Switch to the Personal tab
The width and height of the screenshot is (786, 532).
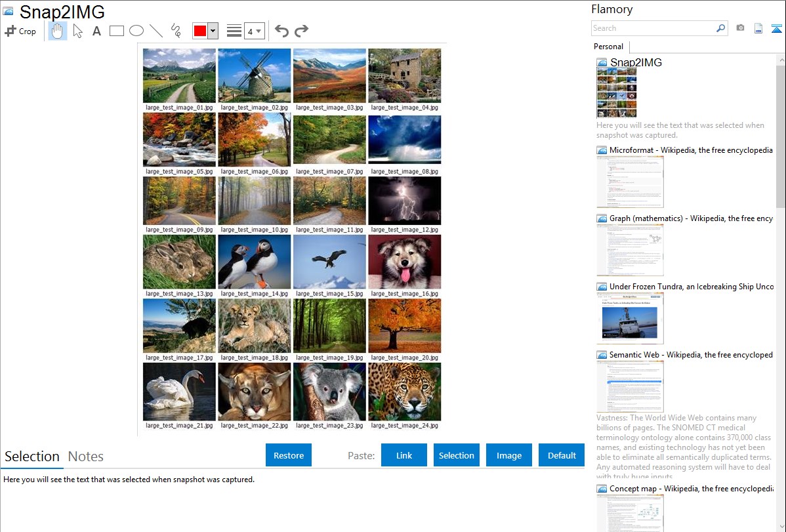pyautogui.click(x=609, y=46)
